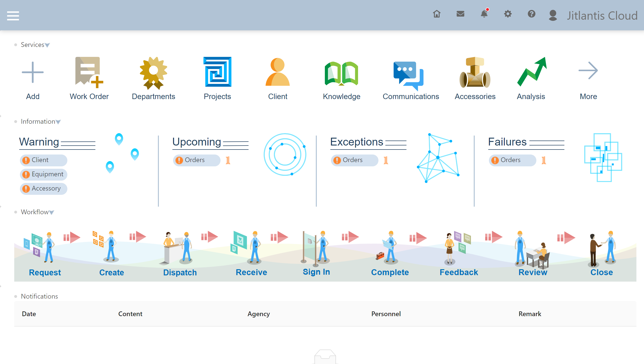644x364 pixels.
Task: Click the Exceptions Orders count number
Action: tap(386, 160)
